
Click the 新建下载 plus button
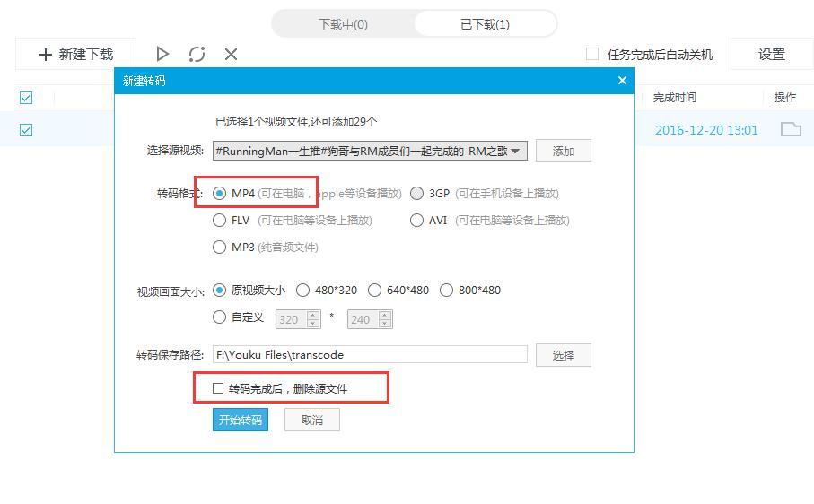[x=76, y=55]
